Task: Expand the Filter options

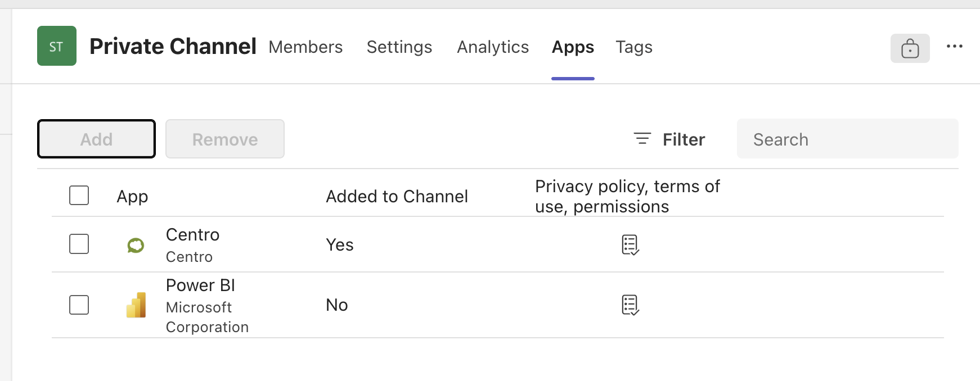Action: [x=669, y=139]
